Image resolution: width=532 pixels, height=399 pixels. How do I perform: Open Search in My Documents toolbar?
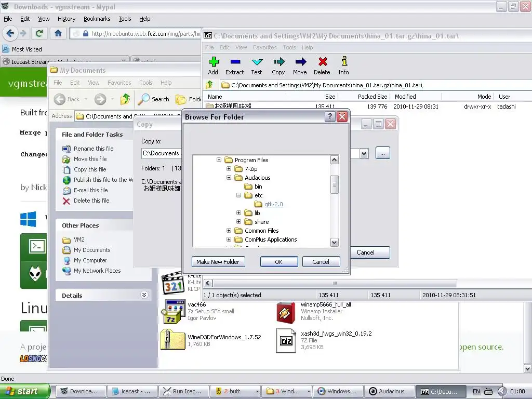[x=154, y=99]
